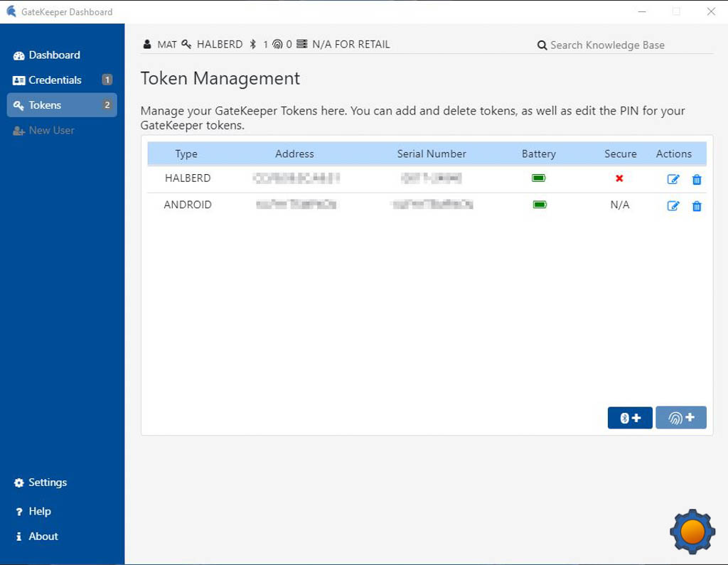This screenshot has height=565, width=728.
Task: Click the user icon beside MAT
Action: click(147, 45)
